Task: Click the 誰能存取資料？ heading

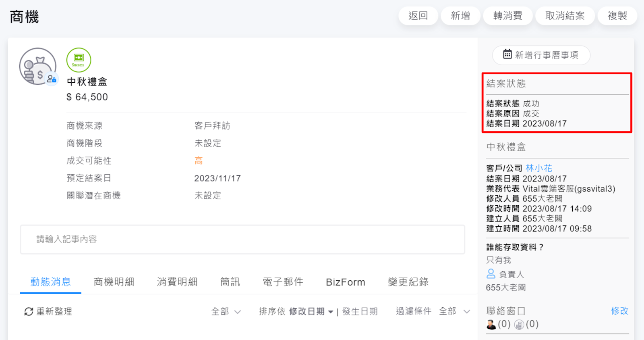Action: click(515, 247)
